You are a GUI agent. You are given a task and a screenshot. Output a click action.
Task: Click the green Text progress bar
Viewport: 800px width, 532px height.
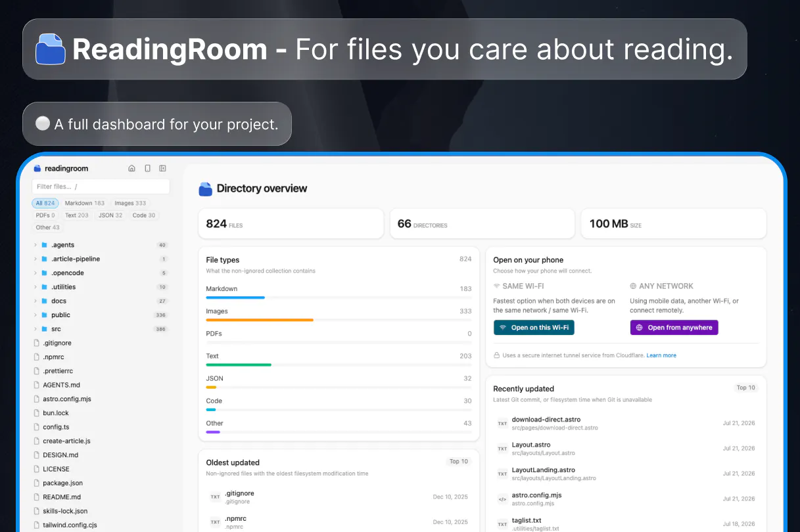(239, 365)
